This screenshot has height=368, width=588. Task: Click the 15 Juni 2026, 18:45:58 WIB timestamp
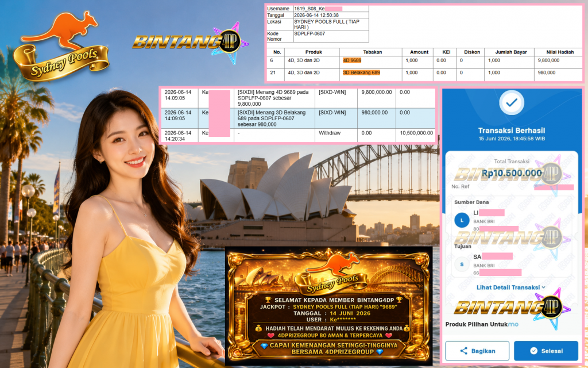pos(512,139)
